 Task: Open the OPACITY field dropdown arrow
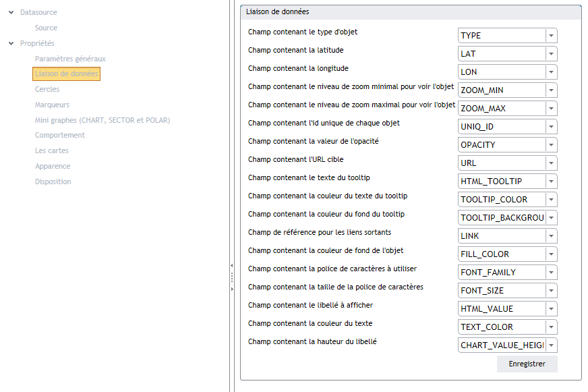pos(552,145)
